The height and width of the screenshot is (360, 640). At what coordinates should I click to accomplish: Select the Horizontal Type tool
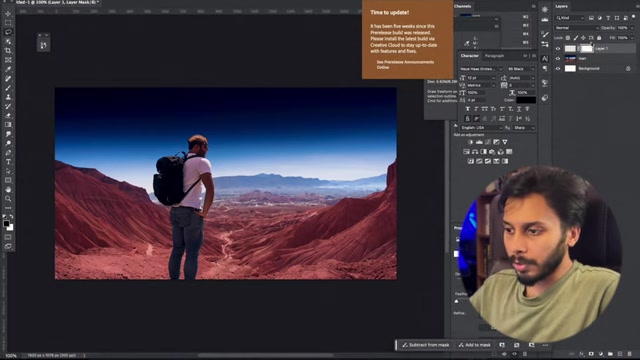[8, 162]
